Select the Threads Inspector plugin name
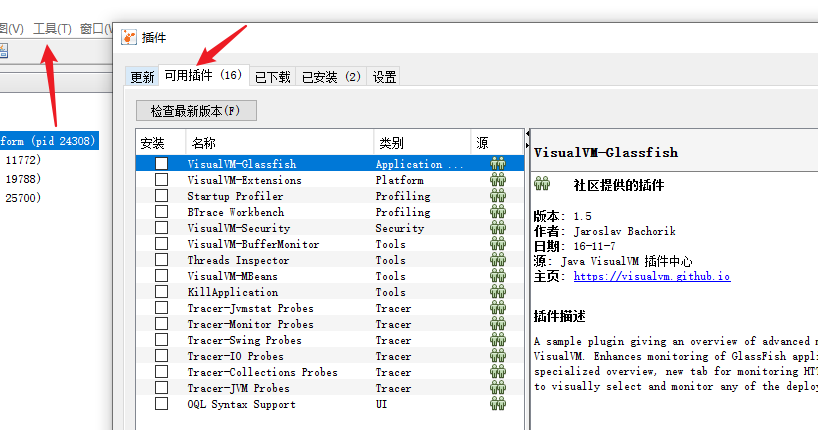 coord(238,260)
